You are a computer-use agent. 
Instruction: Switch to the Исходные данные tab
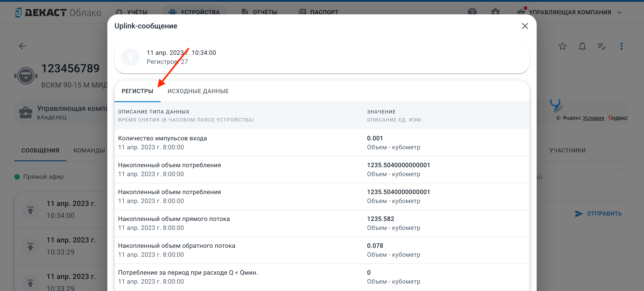(x=198, y=91)
